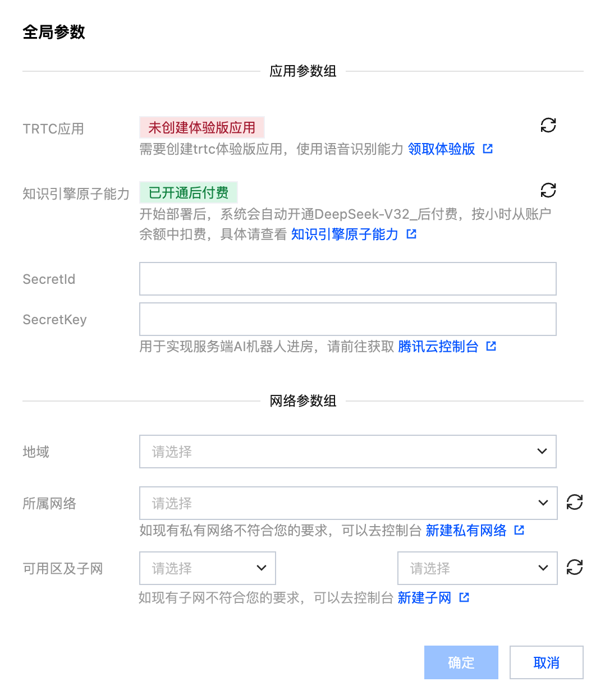Open the 知识引擎原子能力 link
This screenshot has height=700, width=605.
pos(345,234)
